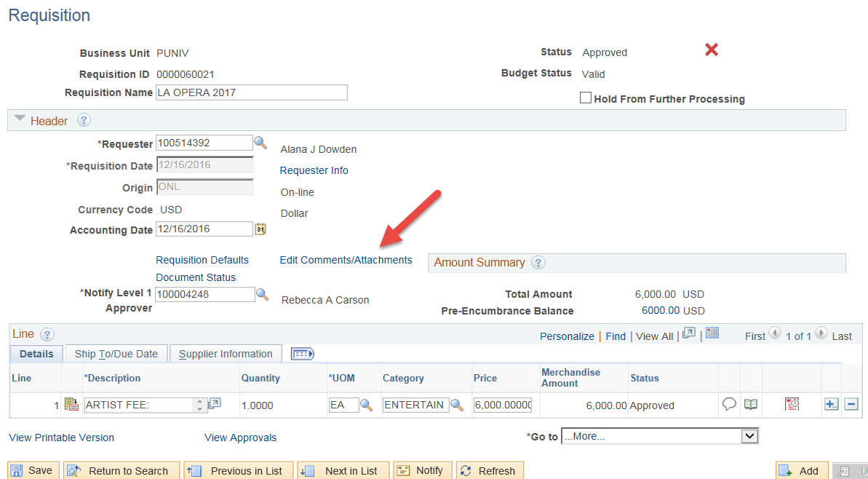
Task: Open line comments speech bubble icon
Action: (x=729, y=405)
